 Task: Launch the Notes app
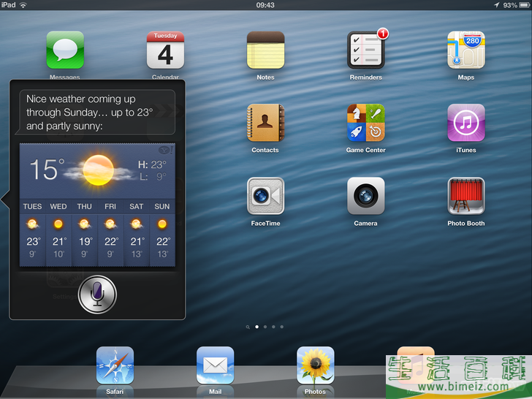click(x=266, y=50)
